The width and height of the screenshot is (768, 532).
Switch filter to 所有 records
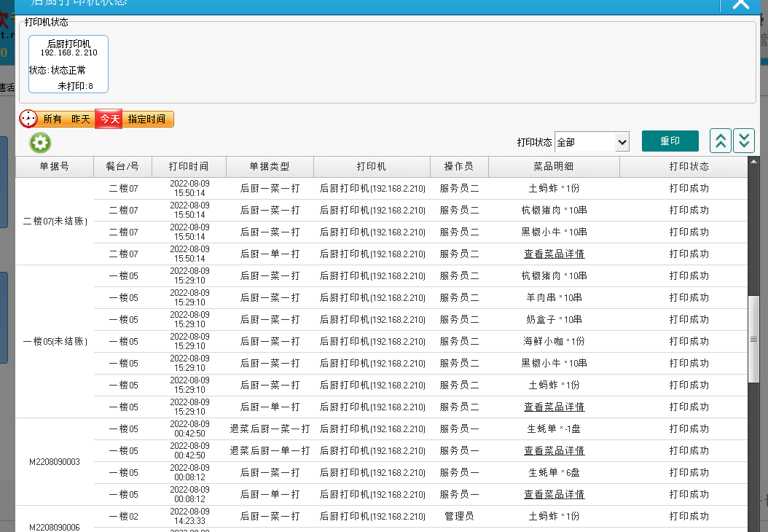tap(52, 119)
